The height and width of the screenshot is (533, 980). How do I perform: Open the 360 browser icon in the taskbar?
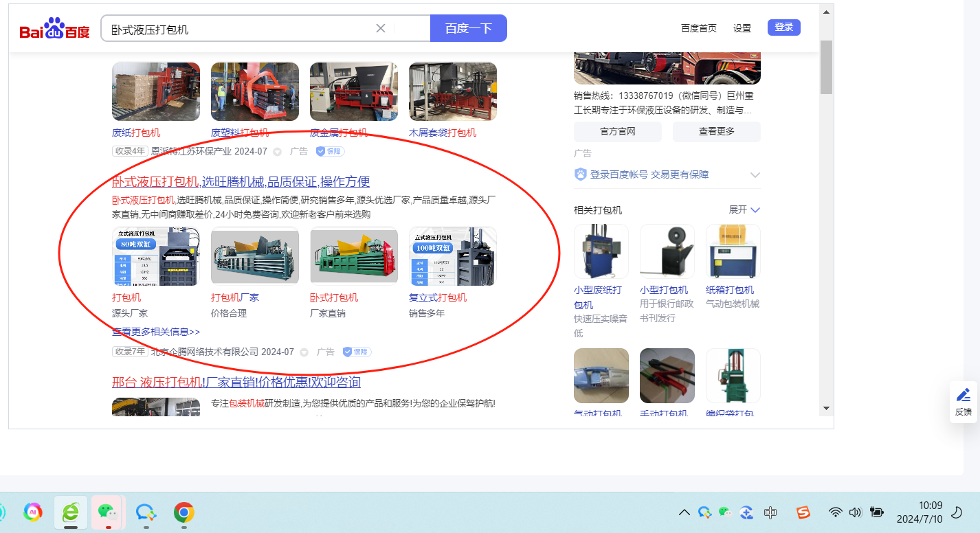[x=71, y=512]
